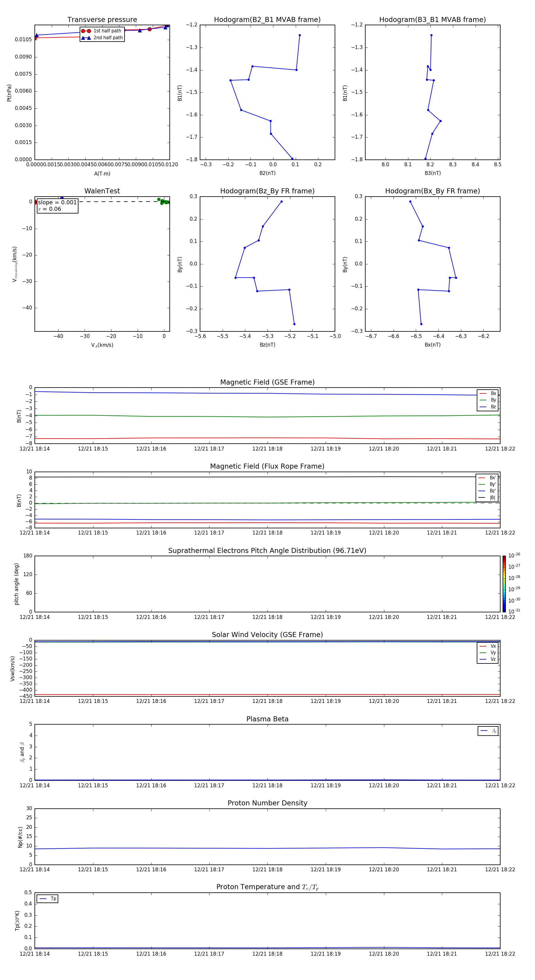
Task: Click the top data point in B2_B1 hodogram
Action: [x=300, y=35]
